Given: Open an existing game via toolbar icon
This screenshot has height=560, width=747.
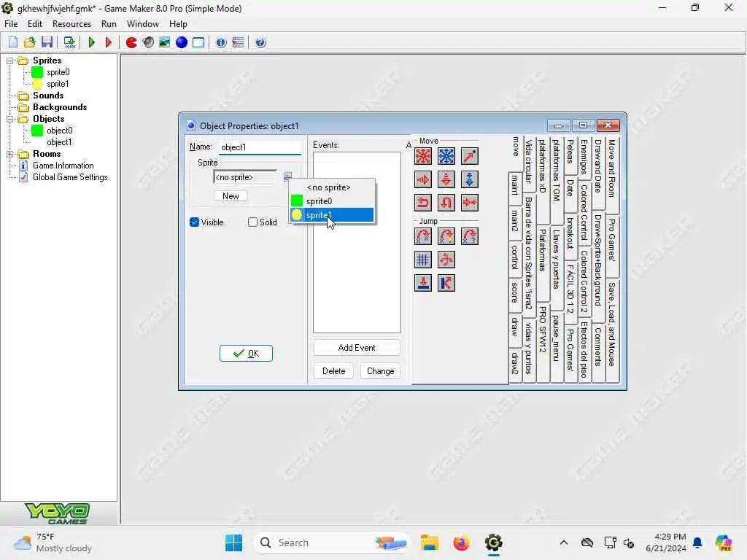Looking at the screenshot, I should click(29, 42).
